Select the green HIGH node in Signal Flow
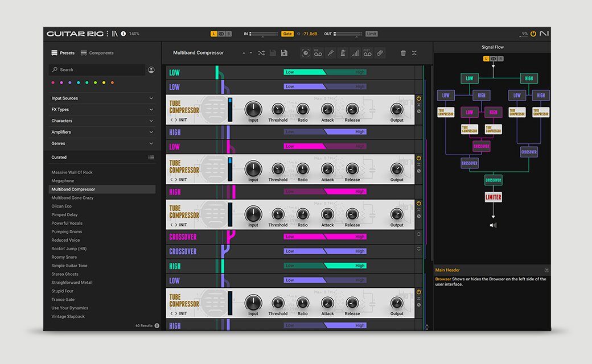The width and height of the screenshot is (592, 364). (529, 78)
